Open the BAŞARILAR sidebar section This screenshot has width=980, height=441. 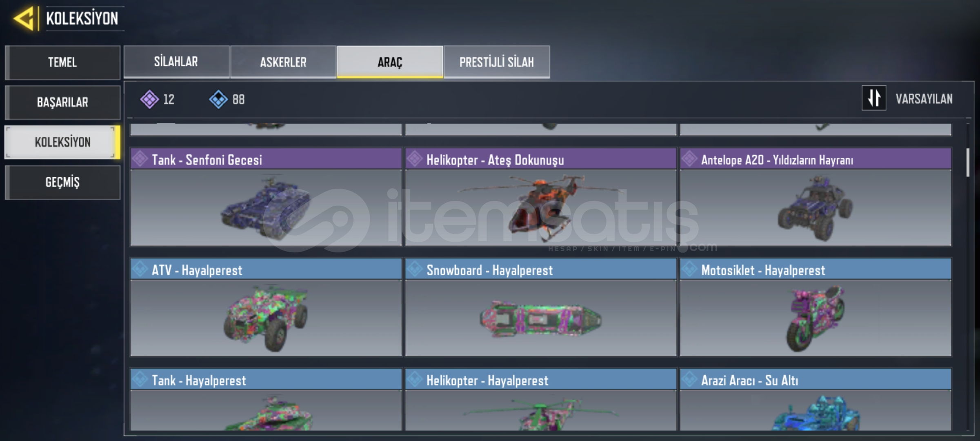click(62, 102)
